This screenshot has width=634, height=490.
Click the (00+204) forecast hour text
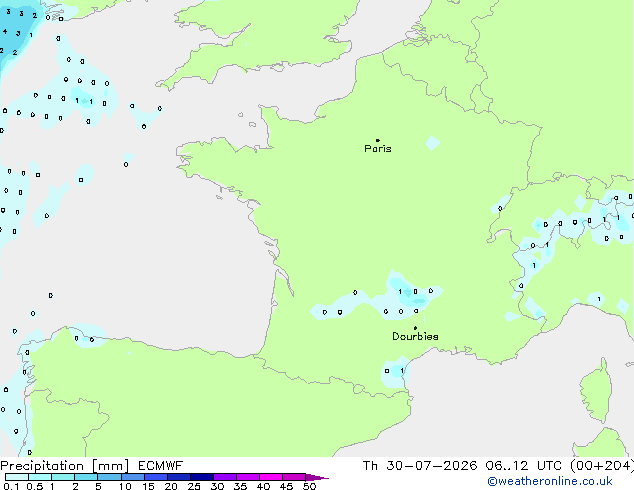point(602,466)
